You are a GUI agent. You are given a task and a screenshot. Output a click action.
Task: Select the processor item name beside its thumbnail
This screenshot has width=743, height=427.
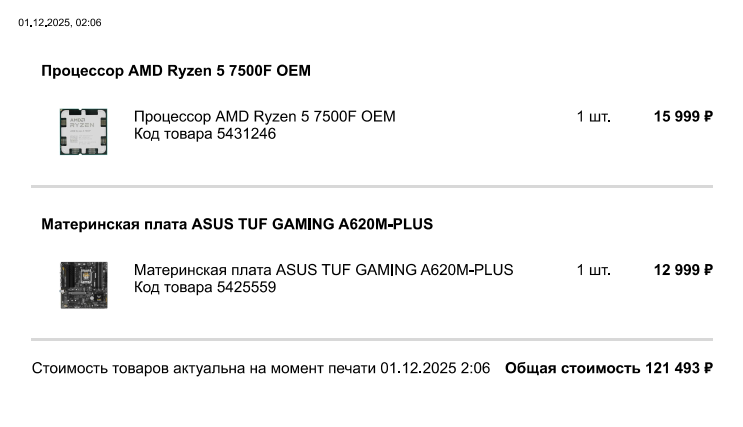(x=264, y=117)
